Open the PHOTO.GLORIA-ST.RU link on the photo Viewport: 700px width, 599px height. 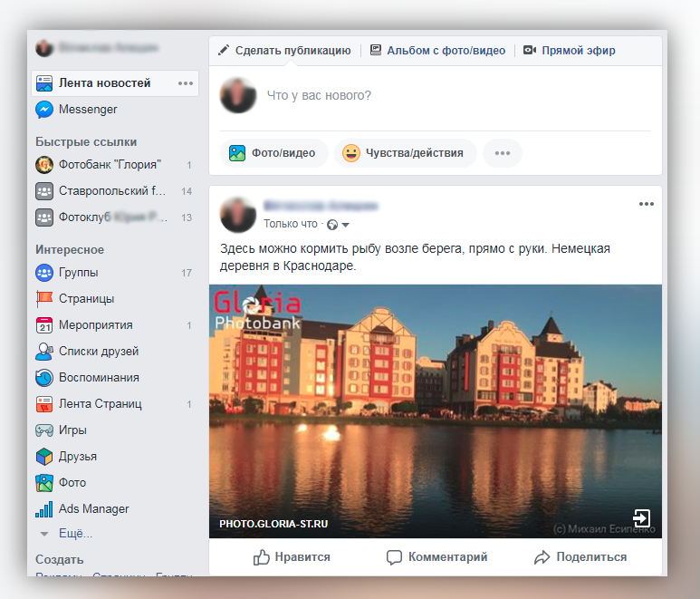point(273,524)
